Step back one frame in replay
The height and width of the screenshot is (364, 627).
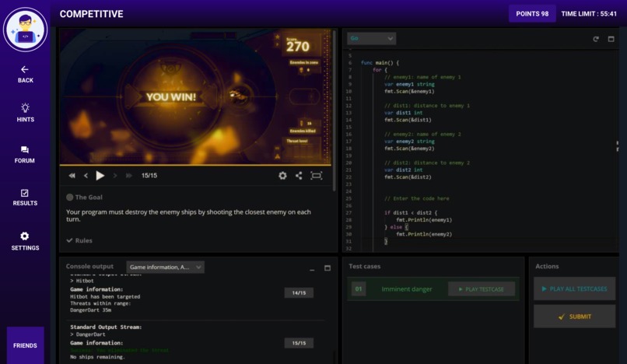pos(86,176)
